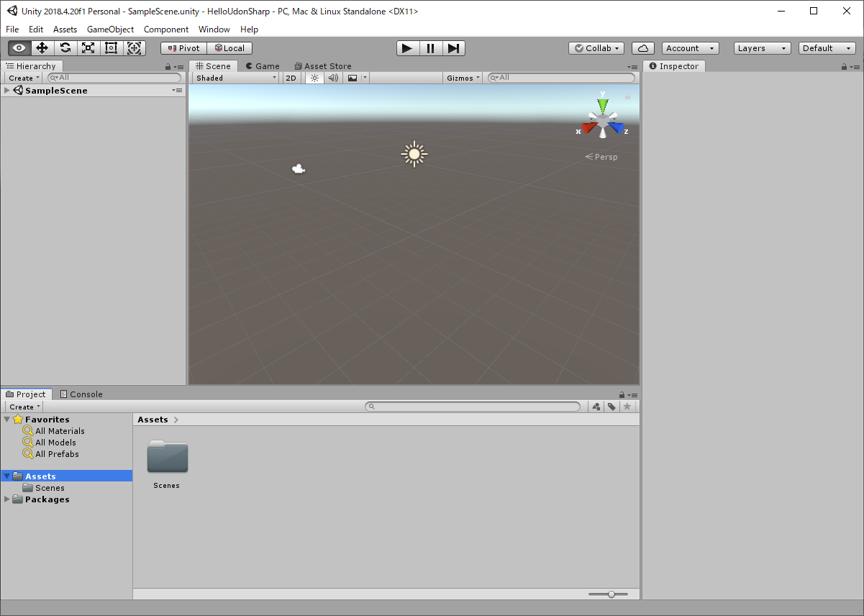Open the Component menu
The height and width of the screenshot is (616, 864).
point(166,30)
